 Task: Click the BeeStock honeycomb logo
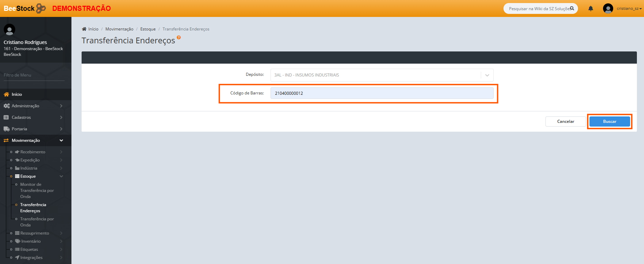41,8
